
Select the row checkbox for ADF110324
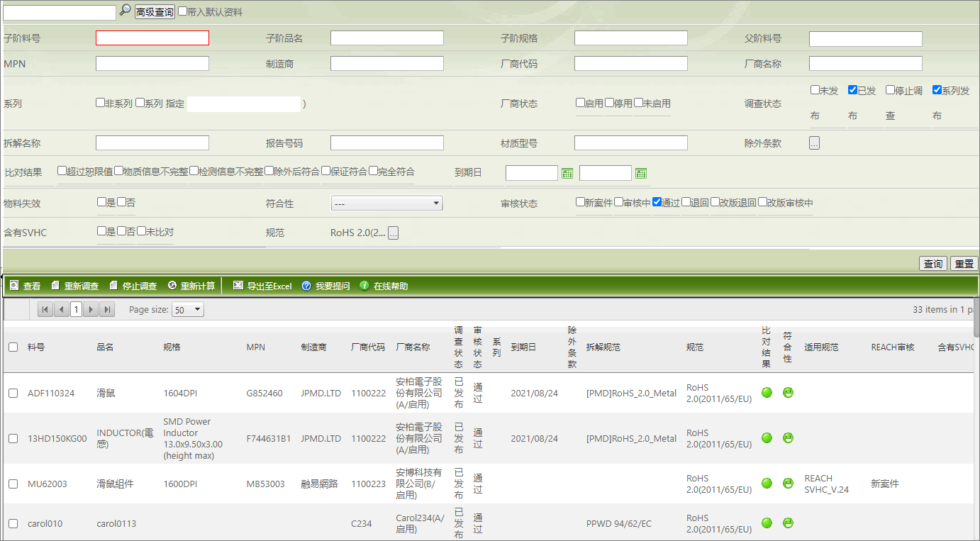(13, 393)
